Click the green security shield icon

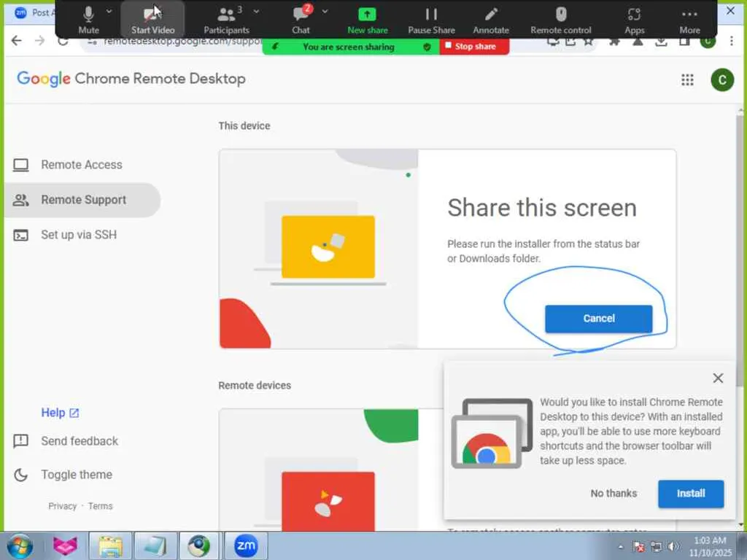point(427,47)
